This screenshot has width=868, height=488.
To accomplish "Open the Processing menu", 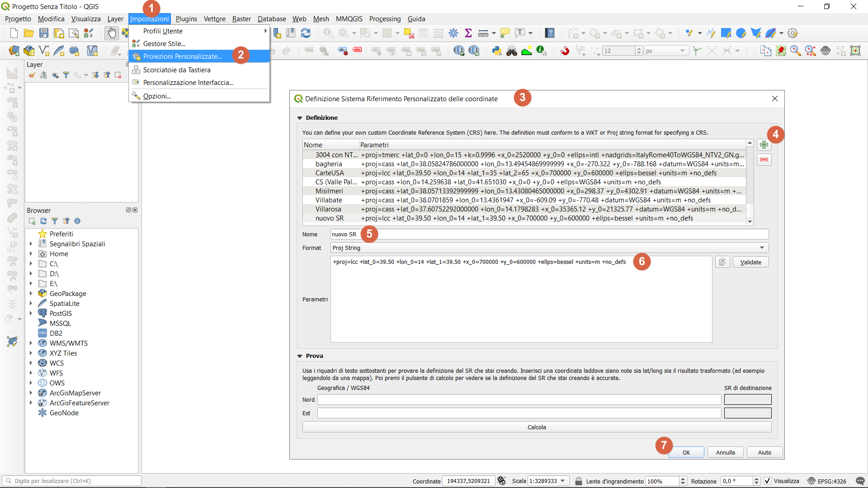I will (385, 19).
